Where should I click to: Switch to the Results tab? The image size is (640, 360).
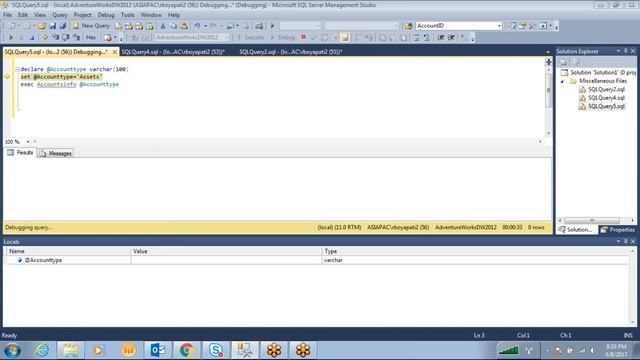click(20, 153)
